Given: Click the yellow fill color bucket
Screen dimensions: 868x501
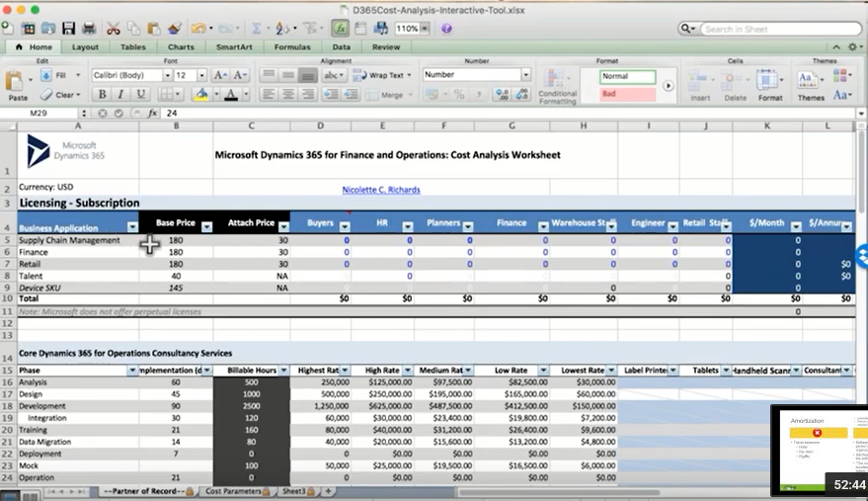Looking at the screenshot, I should [x=201, y=95].
